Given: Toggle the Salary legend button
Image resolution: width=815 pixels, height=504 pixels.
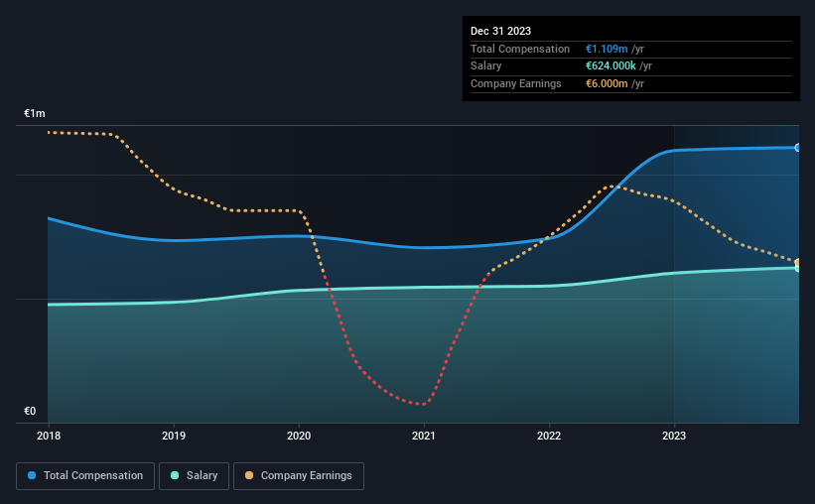Looking at the screenshot, I should pos(194,476).
